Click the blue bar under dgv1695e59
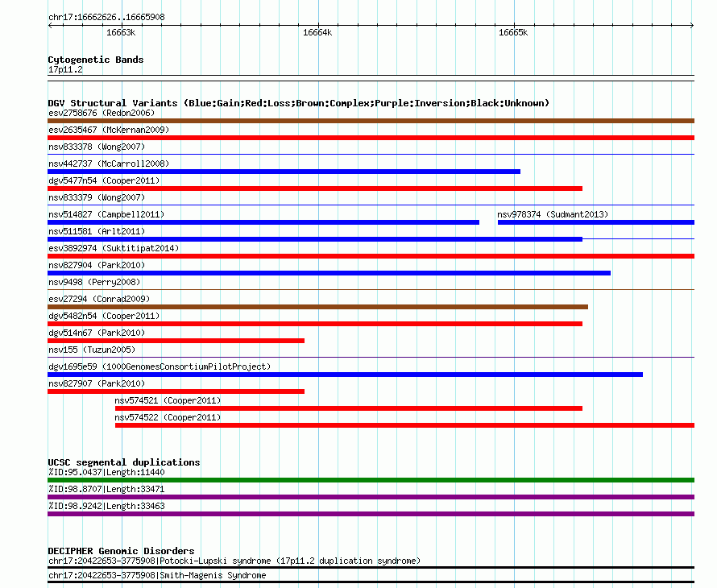Screen dimensions: 717x588 coord(346,375)
